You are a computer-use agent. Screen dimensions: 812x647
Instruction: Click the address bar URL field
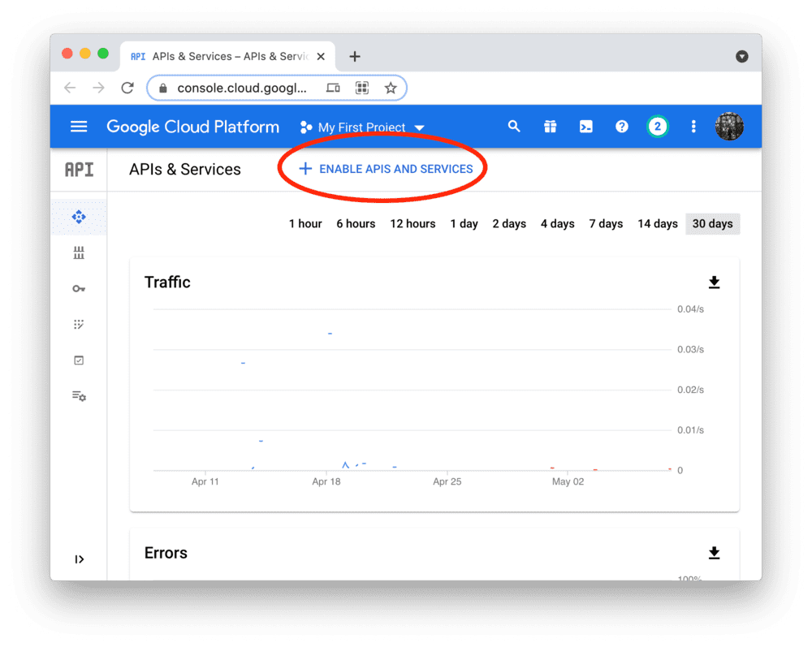[242, 88]
